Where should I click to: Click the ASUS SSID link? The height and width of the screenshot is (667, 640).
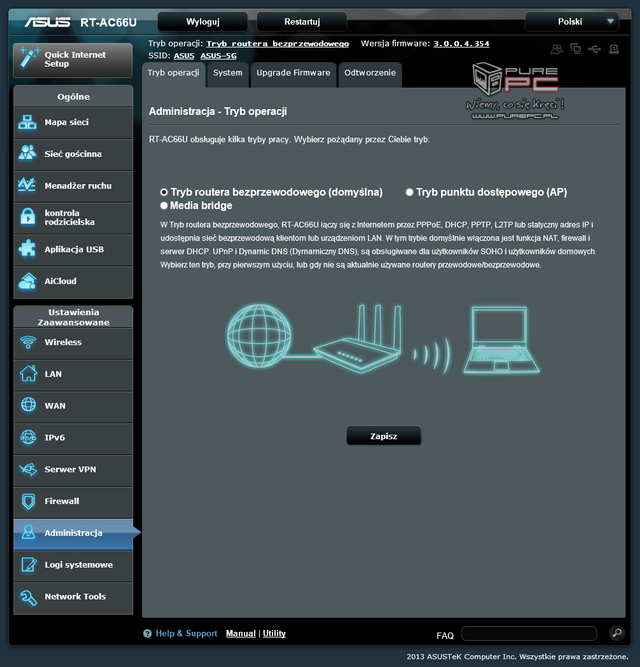tap(184, 56)
